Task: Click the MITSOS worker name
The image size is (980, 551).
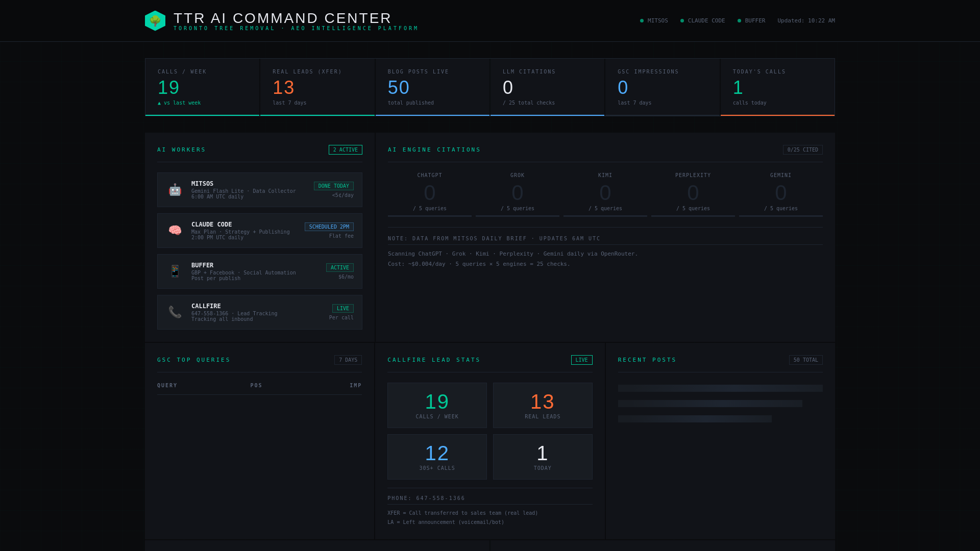Action: (203, 184)
